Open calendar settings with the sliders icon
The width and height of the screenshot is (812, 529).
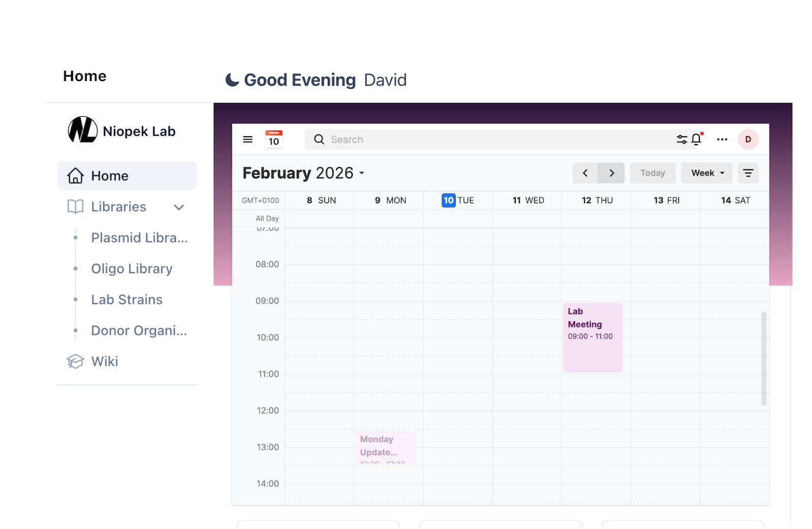[x=682, y=139]
